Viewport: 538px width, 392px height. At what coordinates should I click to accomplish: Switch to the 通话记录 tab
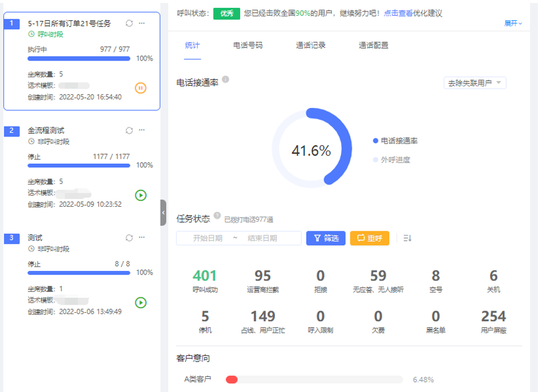(x=310, y=45)
